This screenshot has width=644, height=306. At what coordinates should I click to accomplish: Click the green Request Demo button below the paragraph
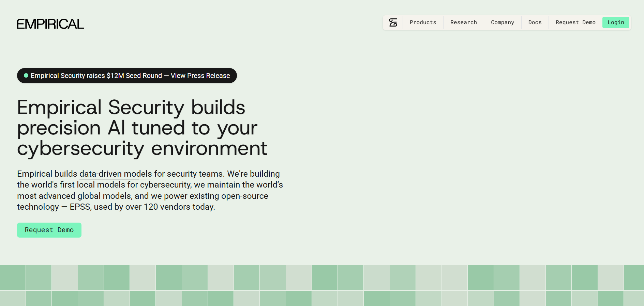pyautogui.click(x=49, y=230)
